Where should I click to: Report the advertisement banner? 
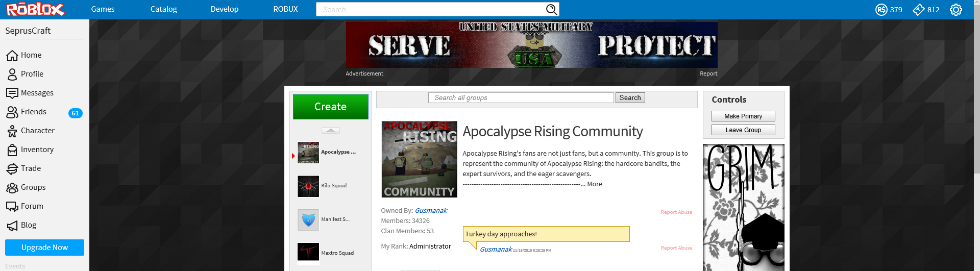point(708,73)
